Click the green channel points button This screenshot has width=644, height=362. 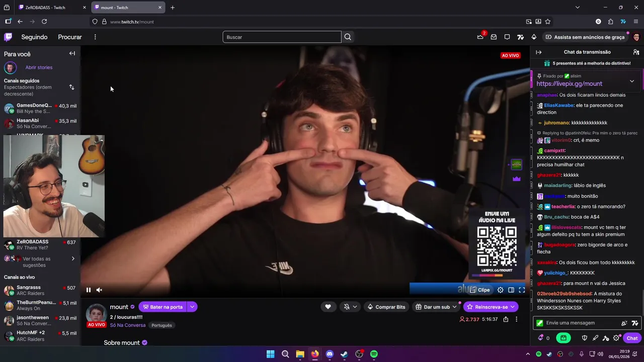(563, 338)
